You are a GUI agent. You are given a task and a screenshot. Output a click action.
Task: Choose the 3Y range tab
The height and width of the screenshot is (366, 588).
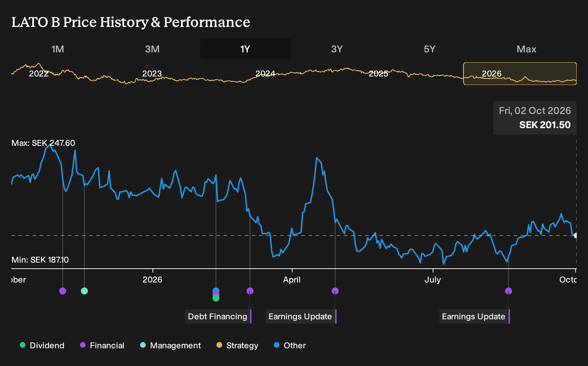click(337, 49)
